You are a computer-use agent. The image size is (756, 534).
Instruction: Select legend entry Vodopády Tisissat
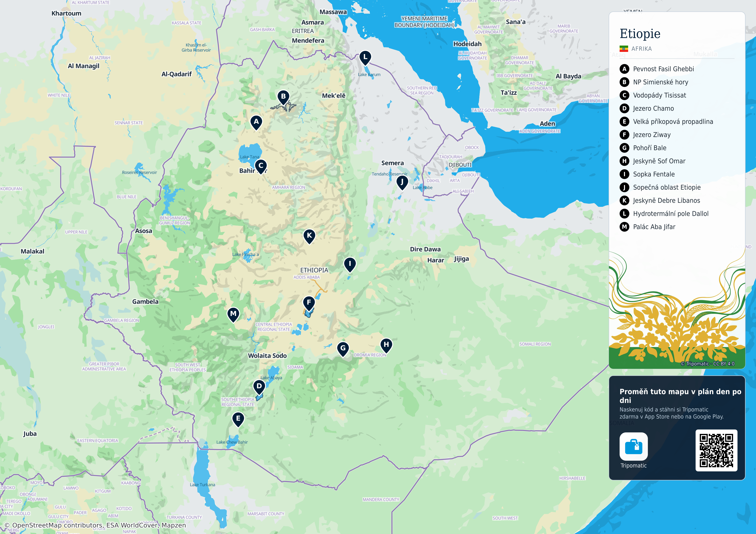point(660,95)
